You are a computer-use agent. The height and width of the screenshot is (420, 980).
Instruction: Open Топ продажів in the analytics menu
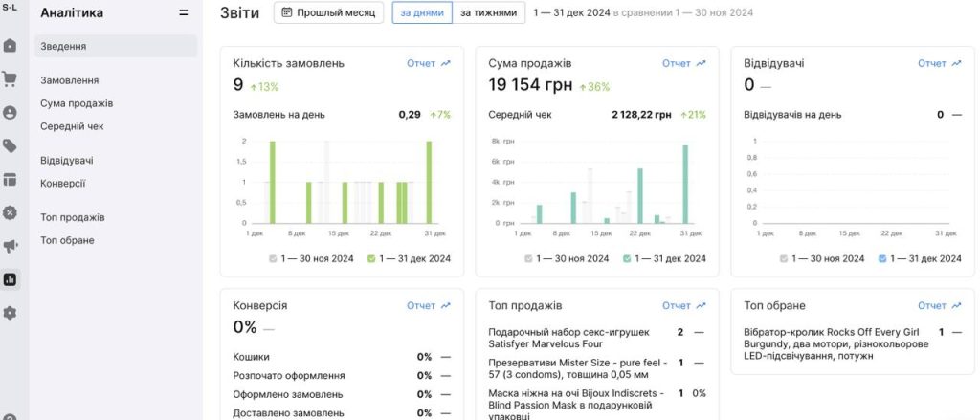(x=73, y=217)
